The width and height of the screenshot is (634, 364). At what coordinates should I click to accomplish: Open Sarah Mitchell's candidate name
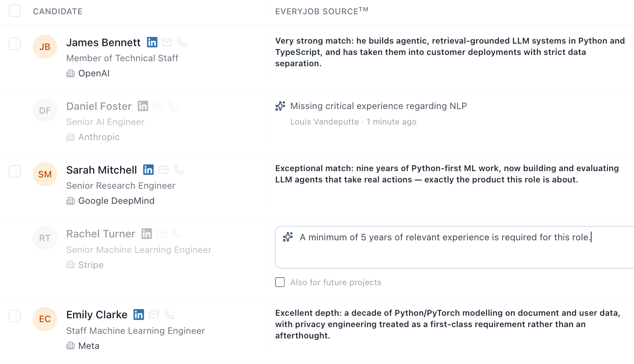pos(102,170)
